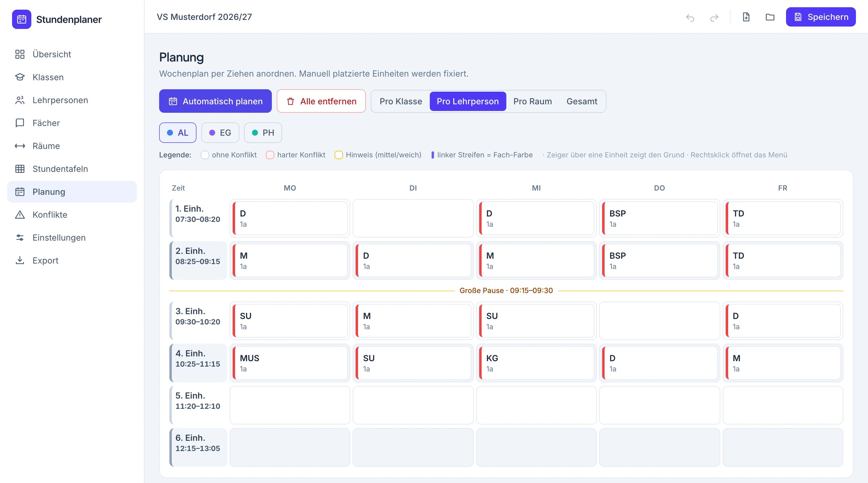Select teacher chip PH

point(263,133)
